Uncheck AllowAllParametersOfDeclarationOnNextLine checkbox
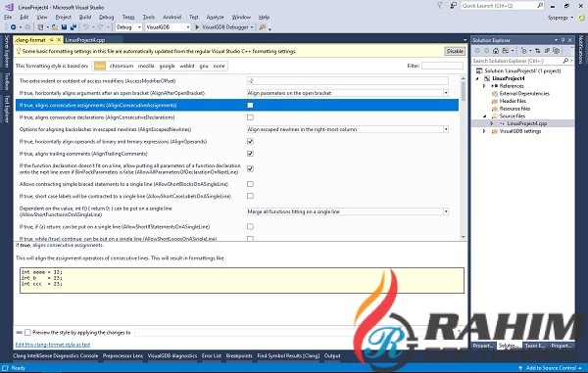 tap(250, 168)
